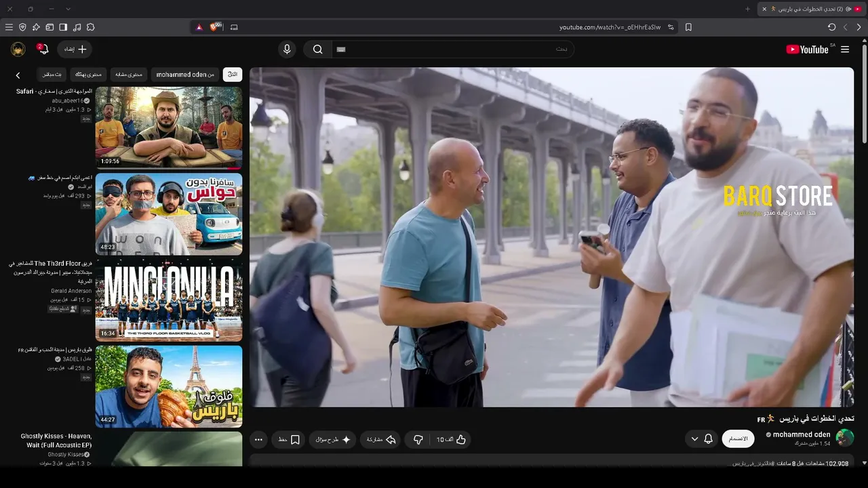
Task: Select the All (الكل) filter chip
Action: point(233,75)
